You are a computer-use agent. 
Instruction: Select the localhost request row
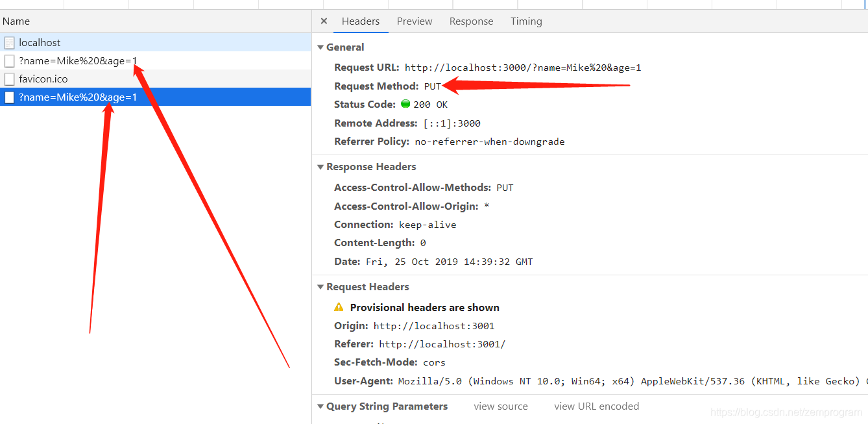pos(156,43)
